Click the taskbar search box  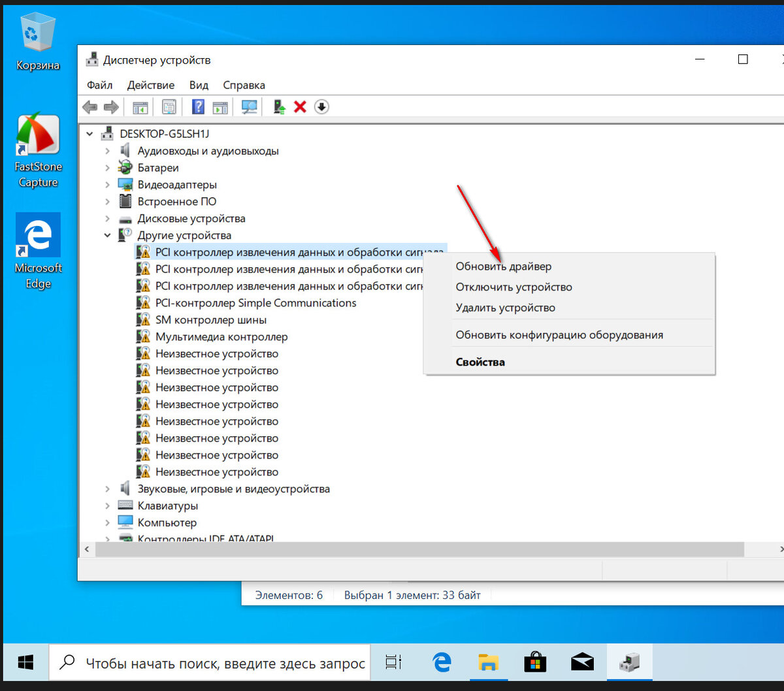tap(210, 663)
